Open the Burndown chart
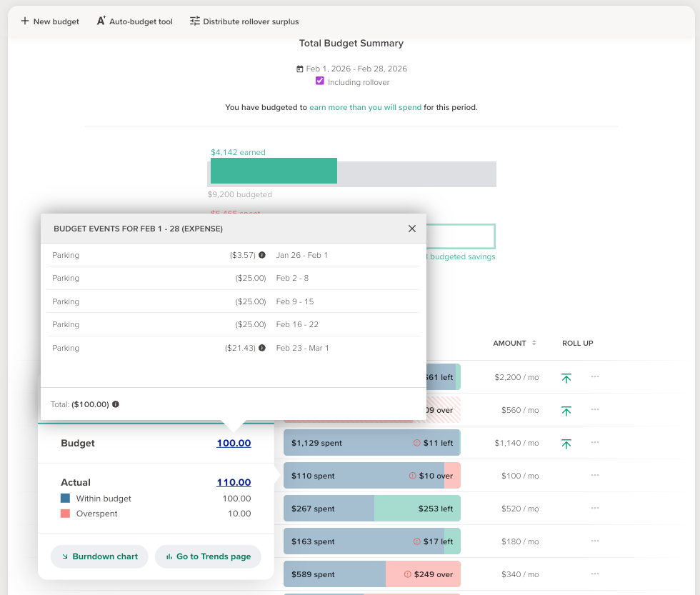The width and height of the screenshot is (700, 595). coord(99,556)
